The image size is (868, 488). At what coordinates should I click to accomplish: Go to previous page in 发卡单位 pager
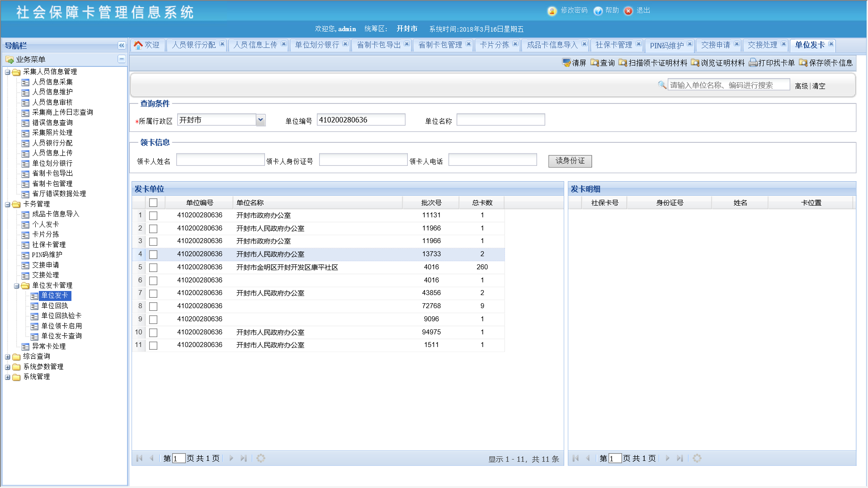pos(151,458)
